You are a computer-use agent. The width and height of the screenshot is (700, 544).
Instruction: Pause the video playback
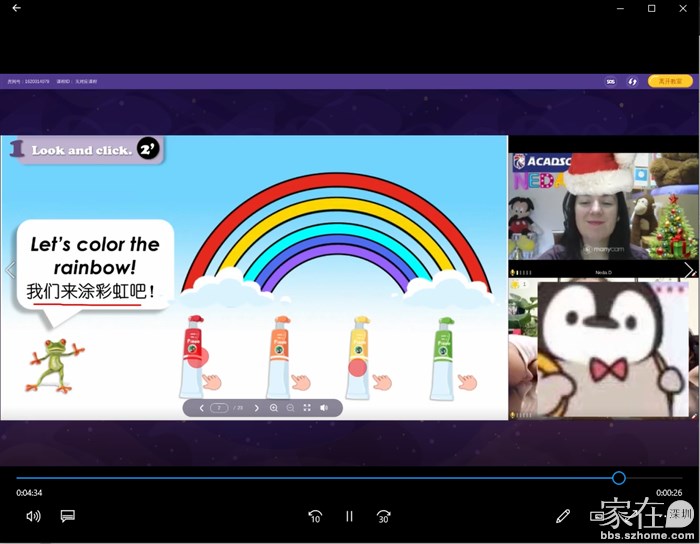349,516
